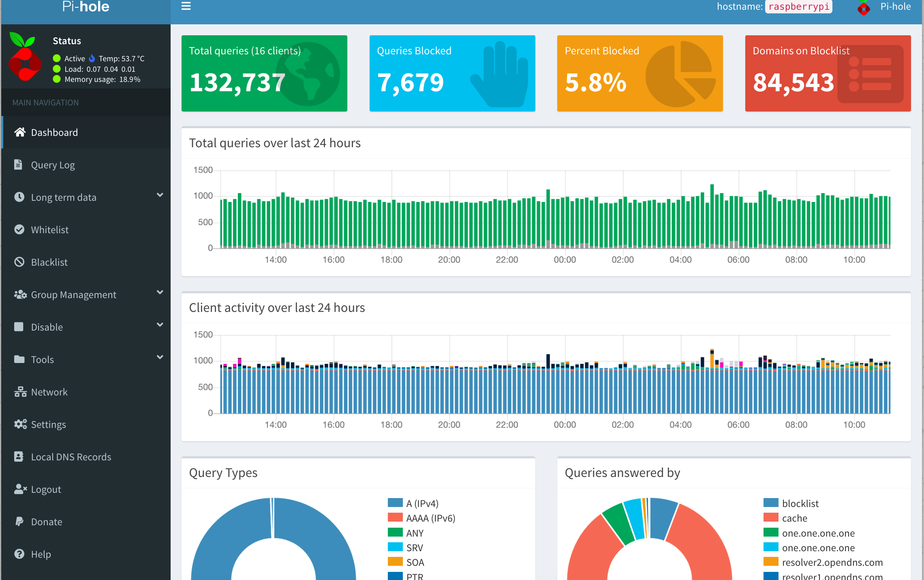
Task: Click the hand icon in Queries Blocked box
Action: coord(500,74)
